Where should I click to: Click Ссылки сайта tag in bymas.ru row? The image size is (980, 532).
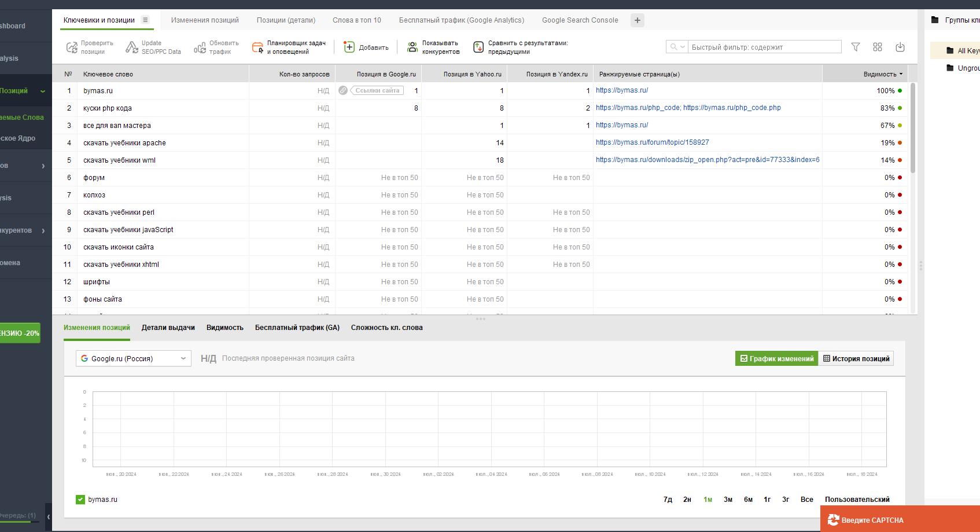(377, 90)
